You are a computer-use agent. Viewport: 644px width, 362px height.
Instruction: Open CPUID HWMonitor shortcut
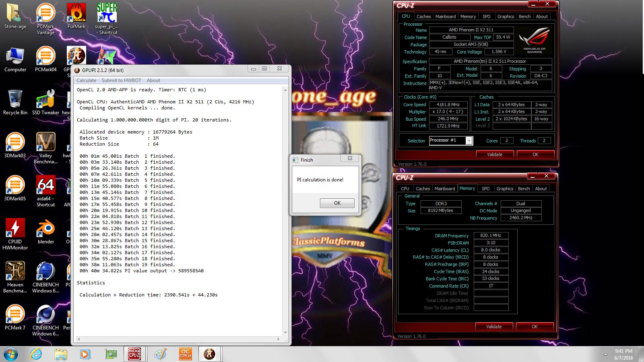(15, 234)
